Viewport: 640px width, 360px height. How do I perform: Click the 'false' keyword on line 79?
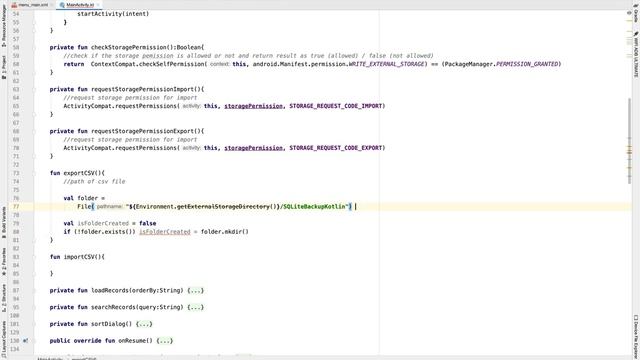[147, 223]
